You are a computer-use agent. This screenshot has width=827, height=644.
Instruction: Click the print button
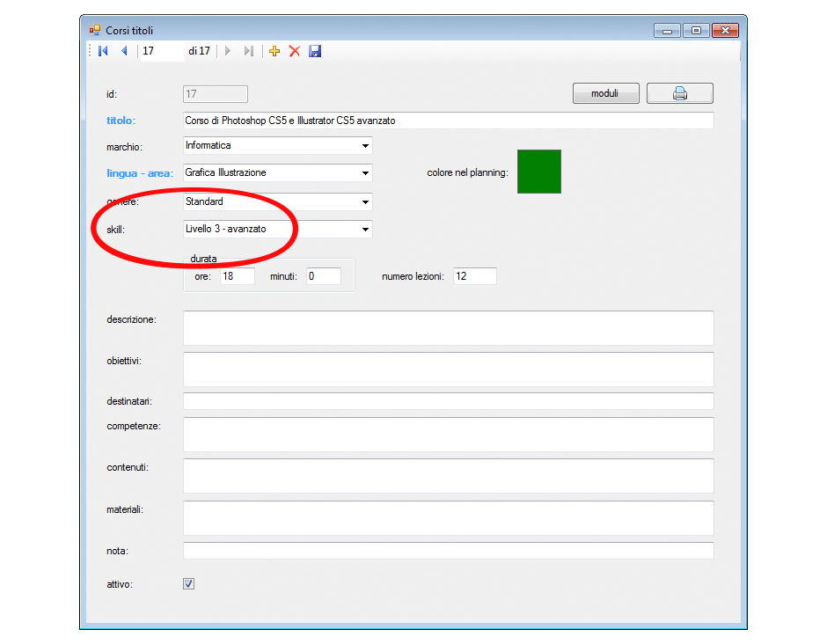[x=680, y=93]
